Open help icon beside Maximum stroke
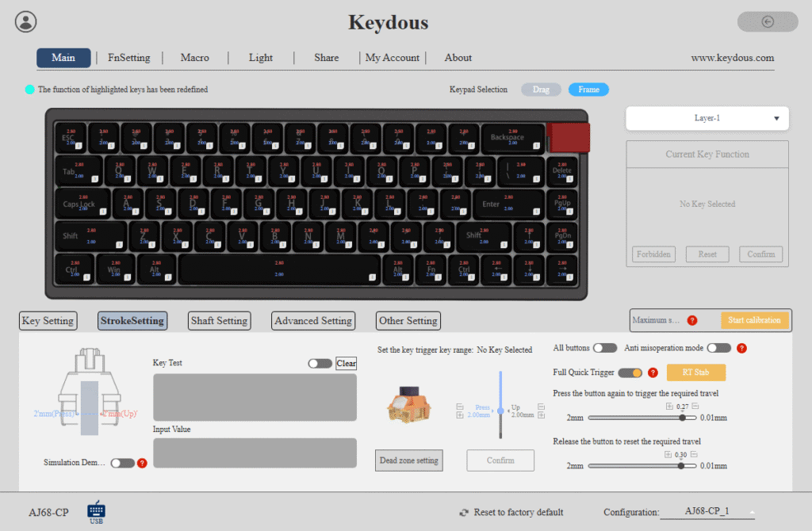The height and width of the screenshot is (531, 812). coord(691,320)
